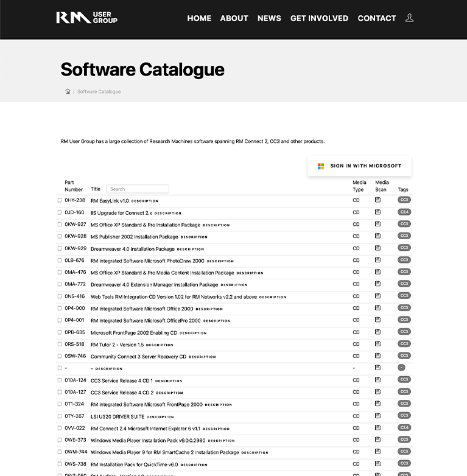Open media scan icon for 0P4-000 row
467x476 pixels.
(377, 308)
